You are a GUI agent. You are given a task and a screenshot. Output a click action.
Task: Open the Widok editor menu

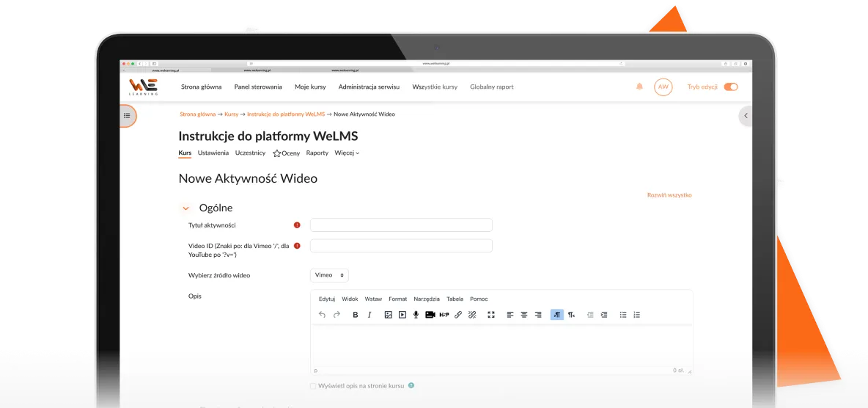pos(350,299)
